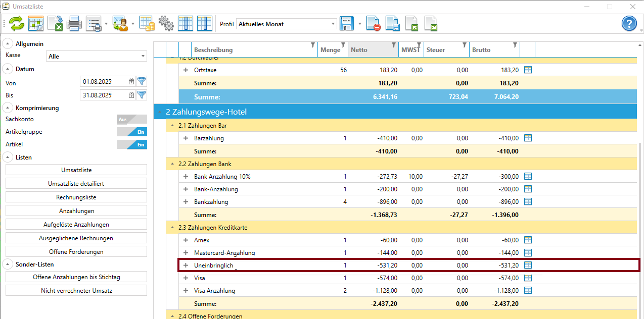Open the Kasse dropdown
Screen dimensions: 644x319
(x=96, y=56)
